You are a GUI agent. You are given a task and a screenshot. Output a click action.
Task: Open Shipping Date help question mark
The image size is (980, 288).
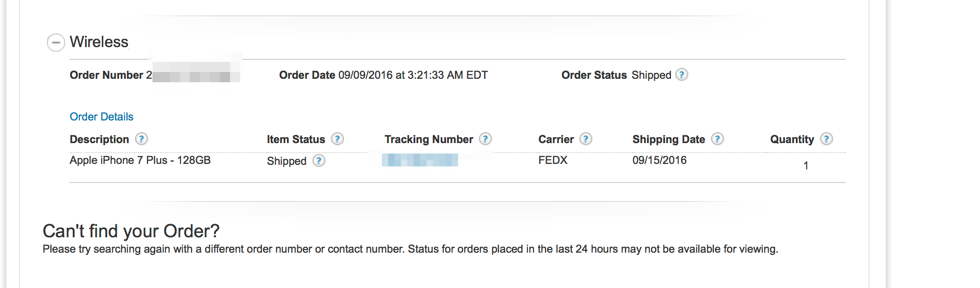718,139
